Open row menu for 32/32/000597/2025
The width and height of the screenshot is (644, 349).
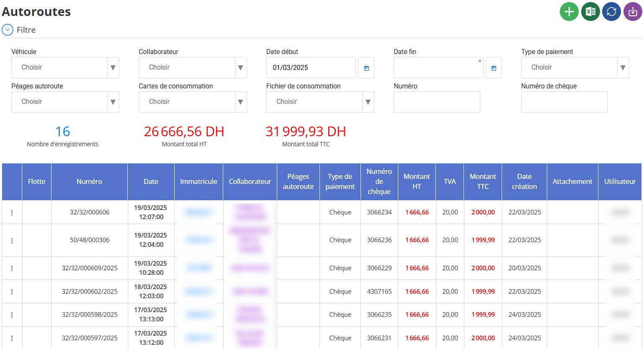click(12, 338)
